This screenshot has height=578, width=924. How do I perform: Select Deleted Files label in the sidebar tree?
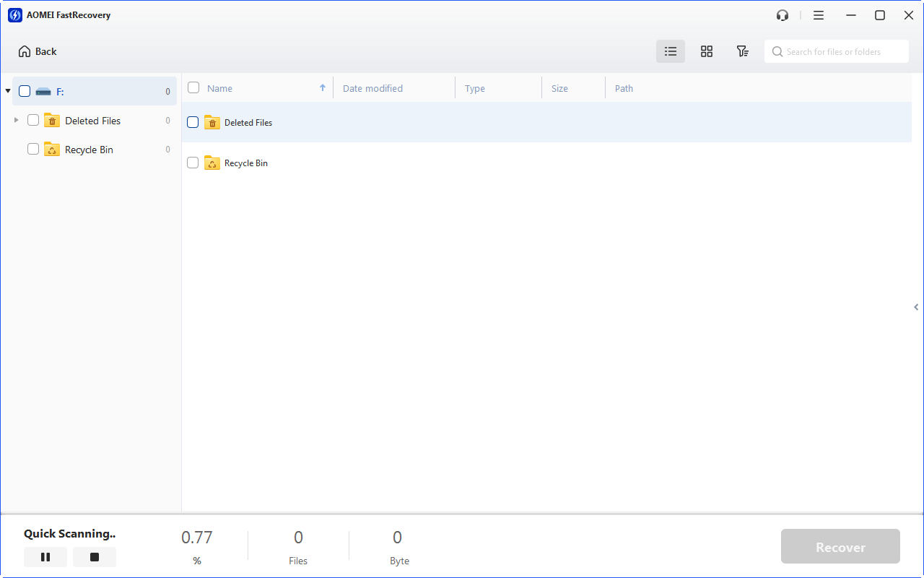92,121
